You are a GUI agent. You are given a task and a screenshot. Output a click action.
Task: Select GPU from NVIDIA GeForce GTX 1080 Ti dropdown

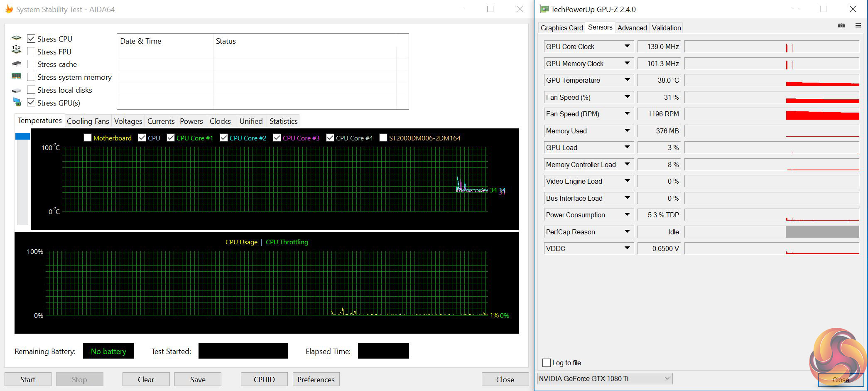point(605,379)
